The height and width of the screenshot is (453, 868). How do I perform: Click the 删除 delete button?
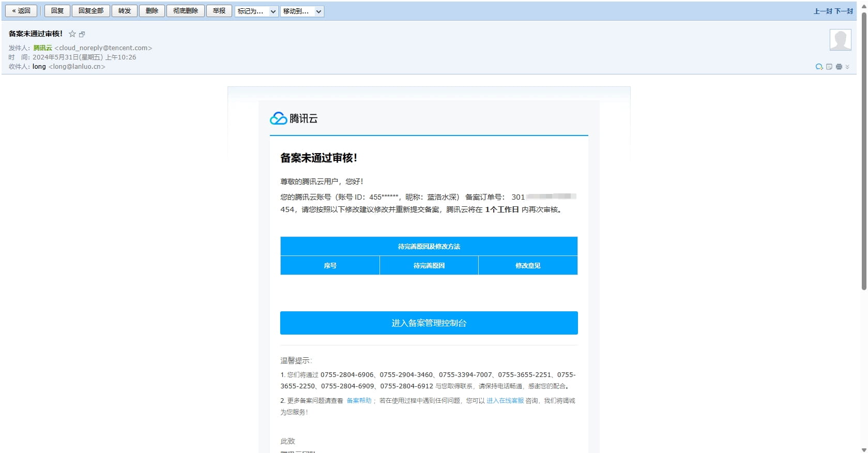[152, 11]
